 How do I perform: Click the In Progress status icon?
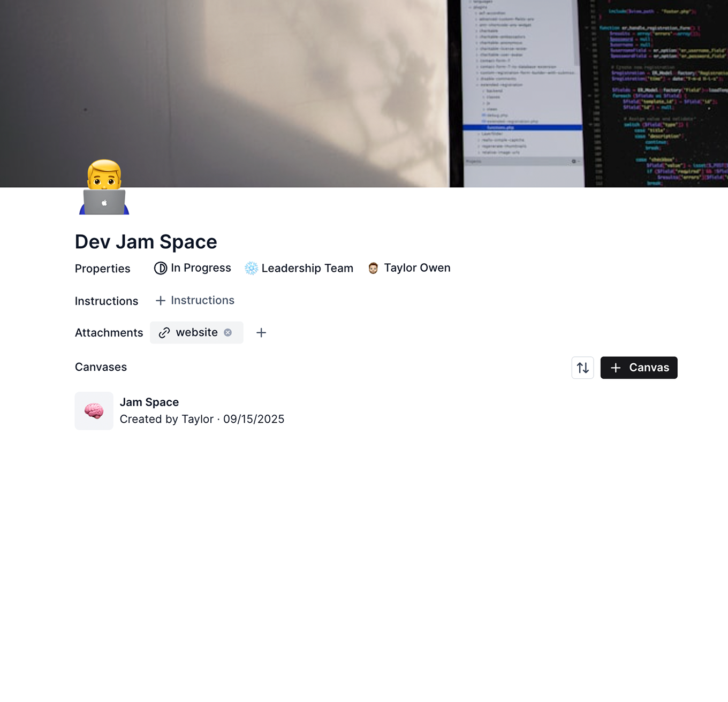[x=161, y=268]
